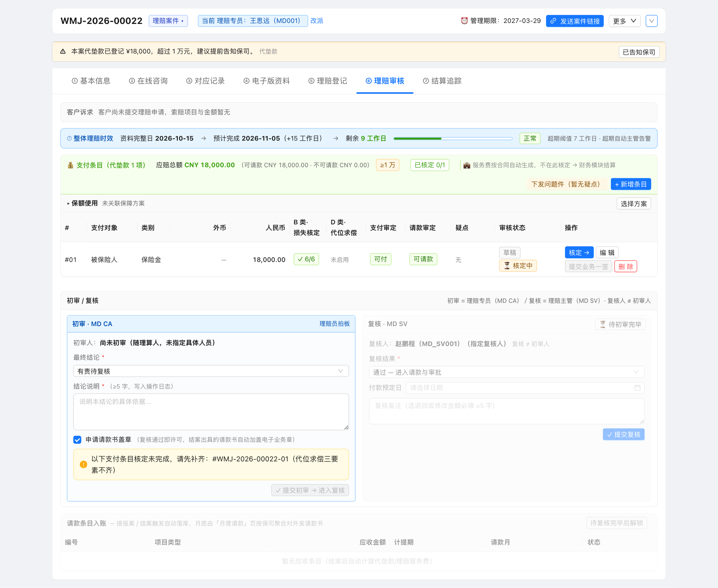This screenshot has height=588, width=718.
Task: Click 发送案件链接 button
Action: tap(574, 21)
